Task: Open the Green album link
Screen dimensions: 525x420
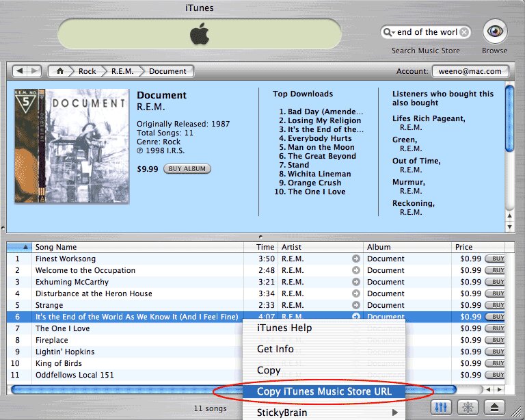Action: point(405,140)
